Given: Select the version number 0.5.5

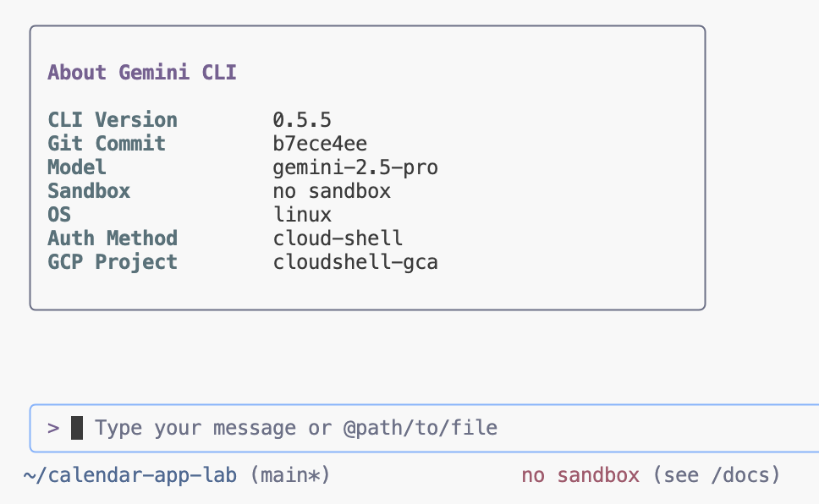Looking at the screenshot, I should click(x=302, y=120).
